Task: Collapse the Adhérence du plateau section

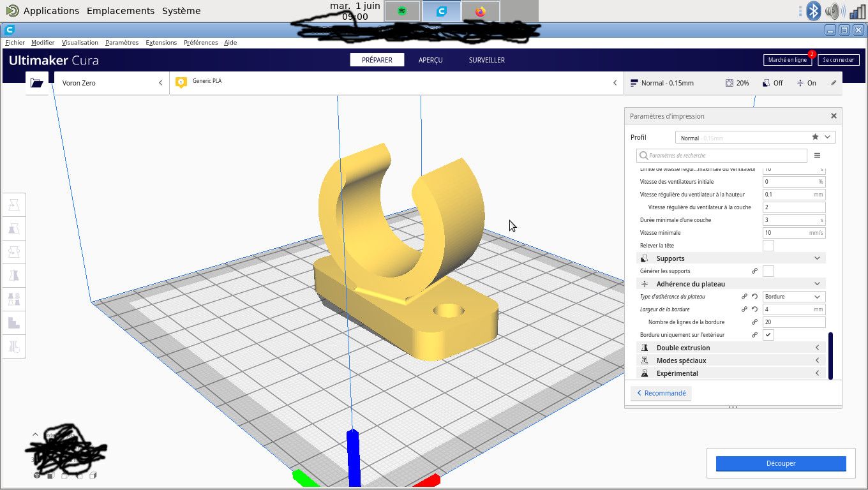Action: pyautogui.click(x=731, y=284)
